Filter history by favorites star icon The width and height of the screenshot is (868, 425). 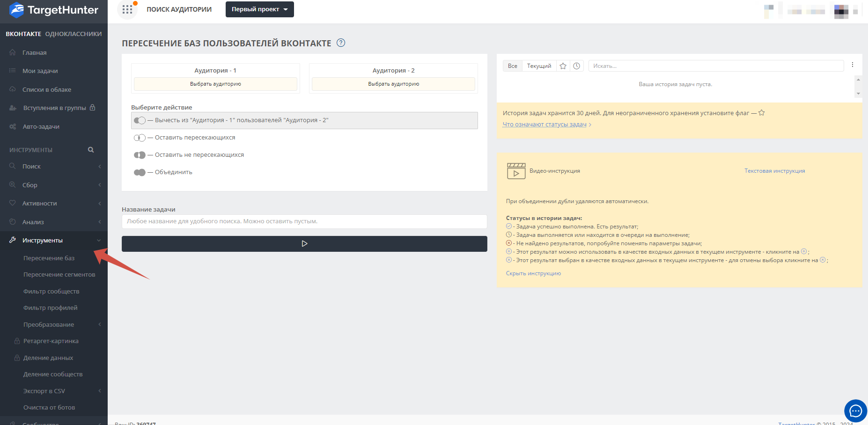(x=563, y=66)
